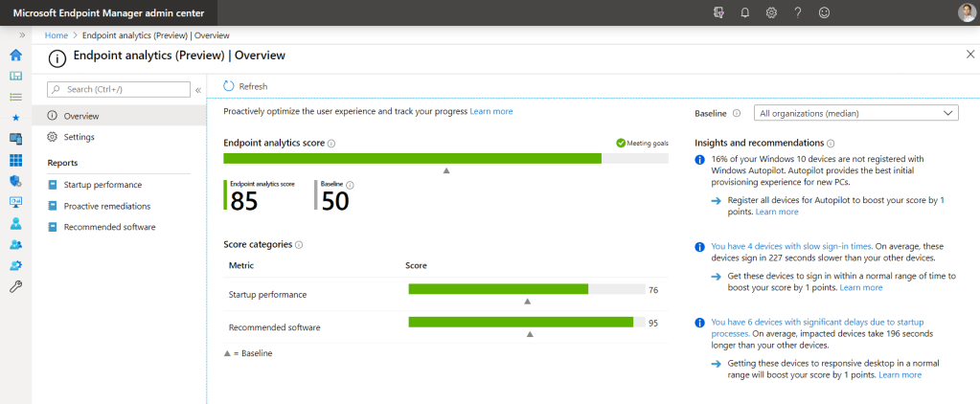980x404 pixels.
Task: Open the Baseline dropdown
Action: coord(855,113)
